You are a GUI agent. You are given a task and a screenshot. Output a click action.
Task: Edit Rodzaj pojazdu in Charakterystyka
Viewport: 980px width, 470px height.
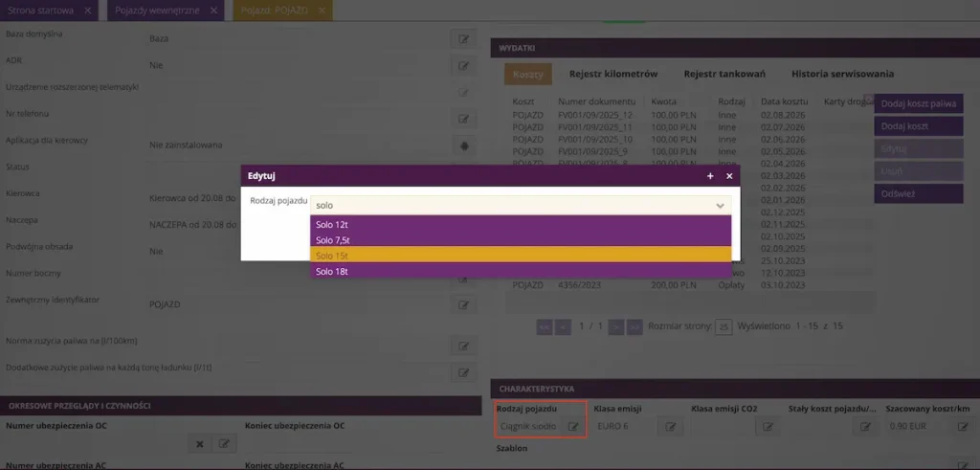[x=572, y=426]
